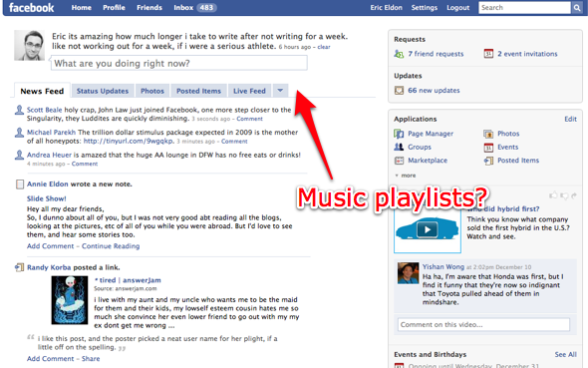This screenshot has height=368, width=588.
Task: Share Randy Korba's posted link
Action: (x=91, y=359)
